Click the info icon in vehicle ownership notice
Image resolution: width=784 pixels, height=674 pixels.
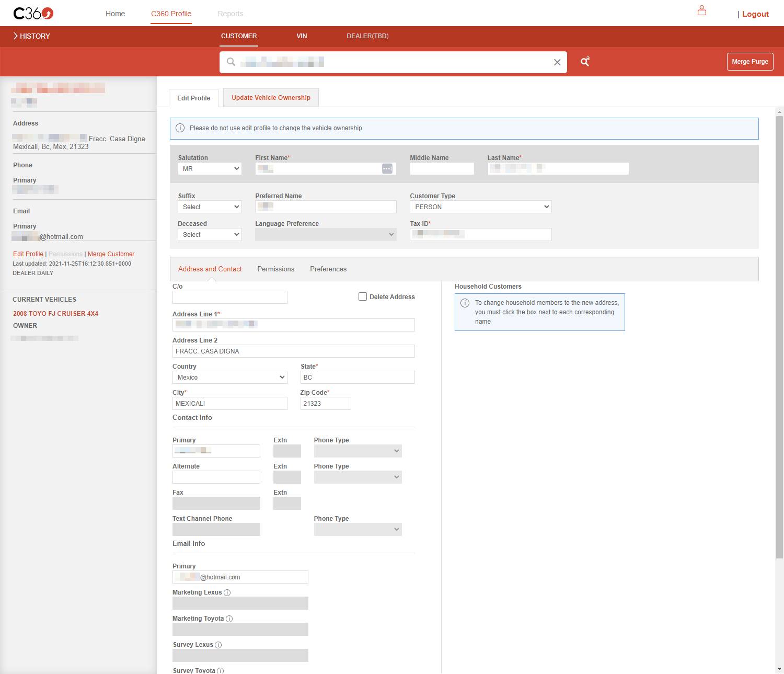click(x=180, y=128)
